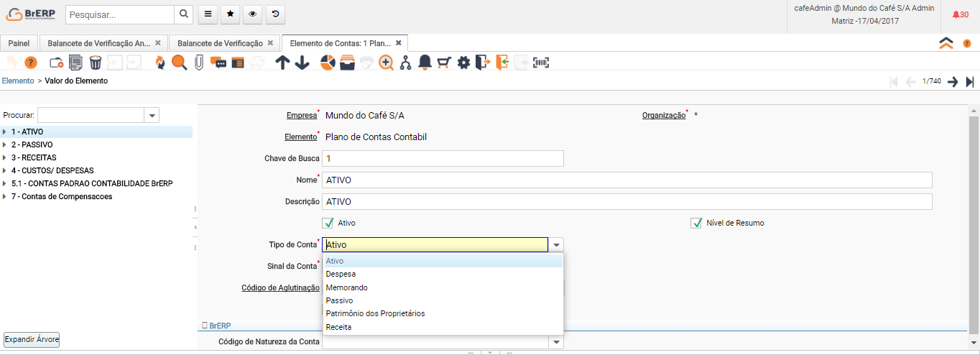The height and width of the screenshot is (355, 980).
Task: Open the report pie chart icon
Action: (x=328, y=63)
